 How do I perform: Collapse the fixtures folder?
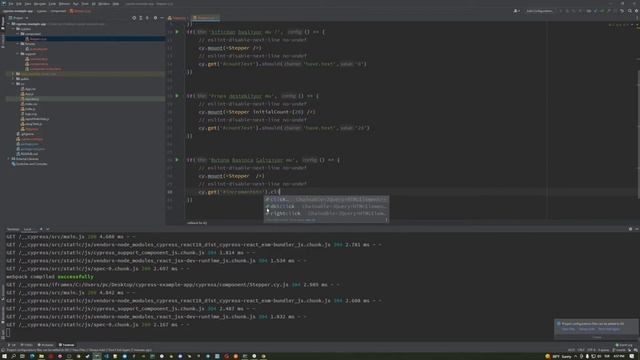[x=18, y=44]
